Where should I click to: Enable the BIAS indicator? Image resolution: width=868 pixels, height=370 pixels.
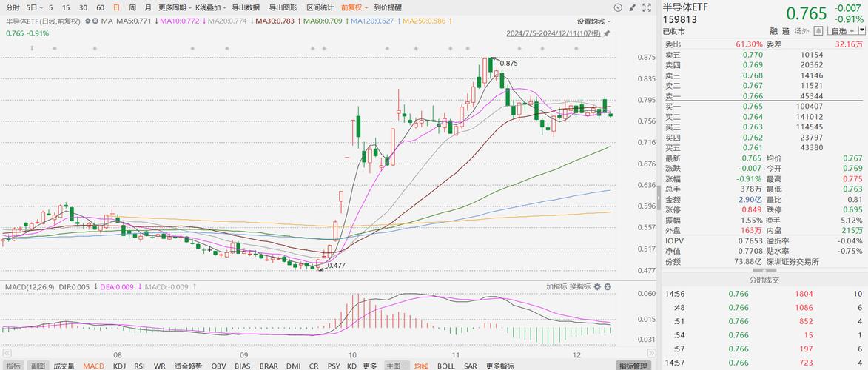point(243,366)
